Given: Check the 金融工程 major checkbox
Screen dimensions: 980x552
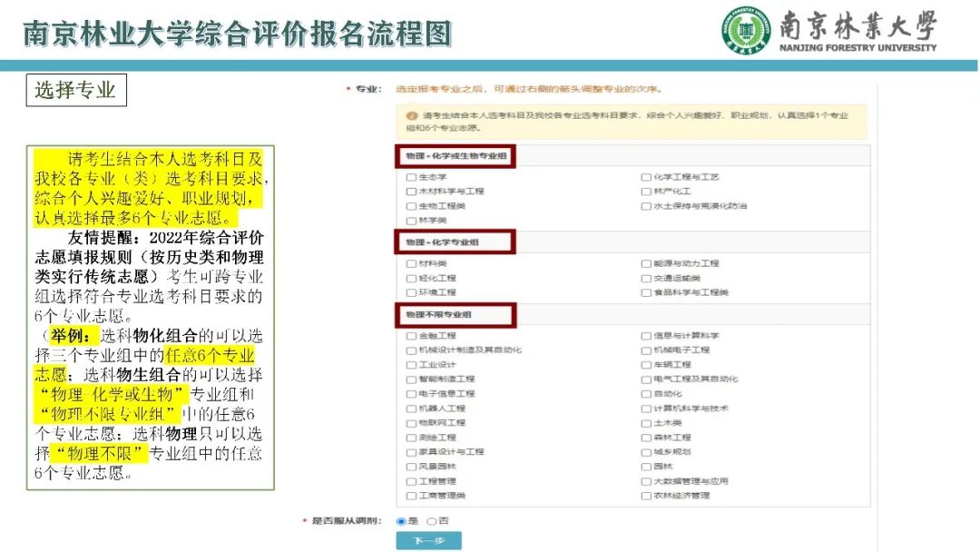Looking at the screenshot, I should point(411,336).
